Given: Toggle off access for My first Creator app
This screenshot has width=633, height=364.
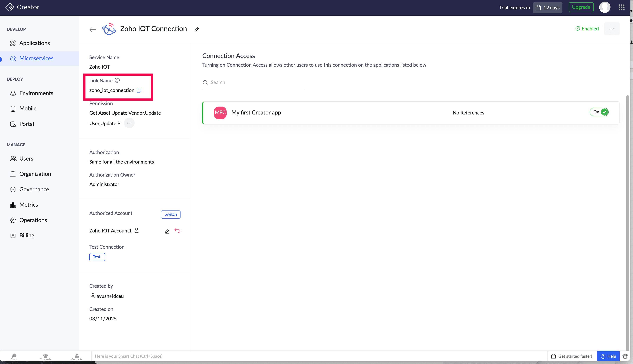Looking at the screenshot, I should coord(599,112).
